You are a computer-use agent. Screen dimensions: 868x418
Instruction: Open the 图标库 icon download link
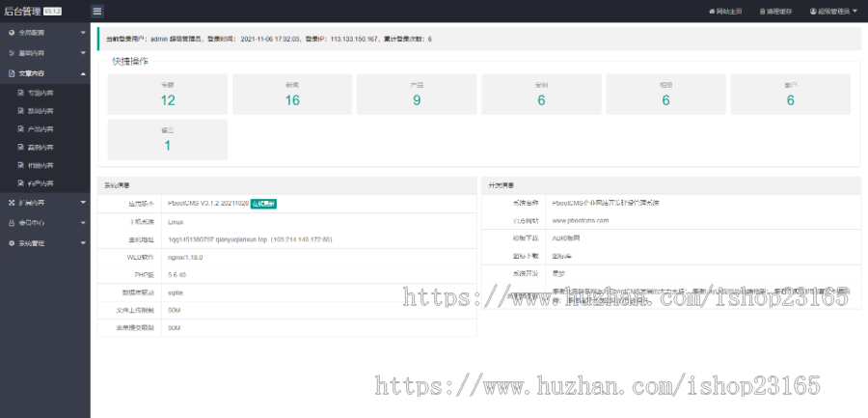click(560, 256)
